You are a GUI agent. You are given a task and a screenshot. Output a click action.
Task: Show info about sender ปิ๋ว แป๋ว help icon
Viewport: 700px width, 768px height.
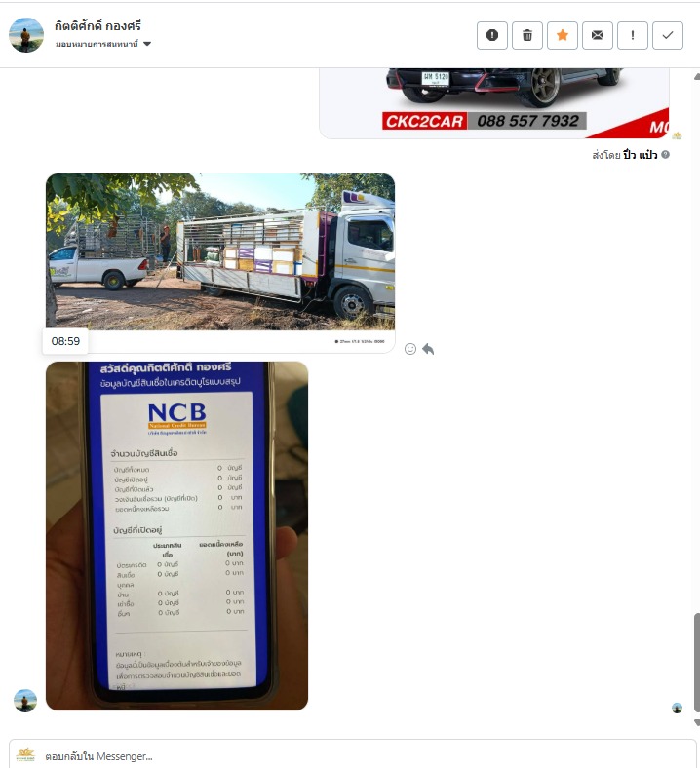(665, 155)
